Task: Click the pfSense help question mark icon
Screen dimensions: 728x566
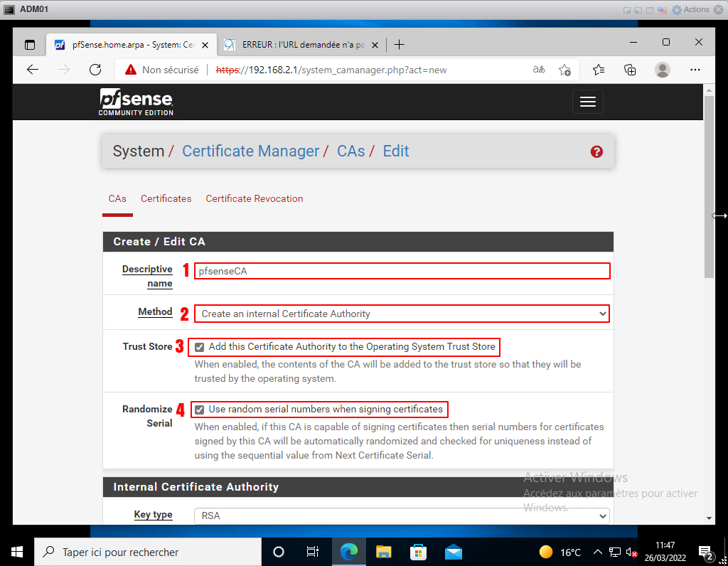Action: pyautogui.click(x=596, y=151)
